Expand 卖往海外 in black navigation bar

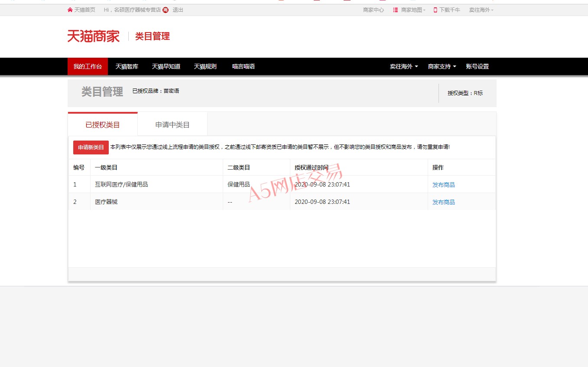[404, 66]
